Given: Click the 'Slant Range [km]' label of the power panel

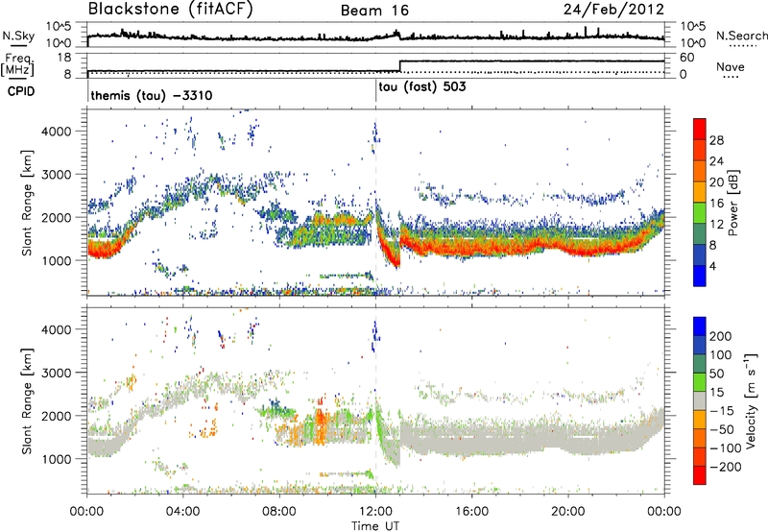Looking at the screenshot, I should click(27, 203).
